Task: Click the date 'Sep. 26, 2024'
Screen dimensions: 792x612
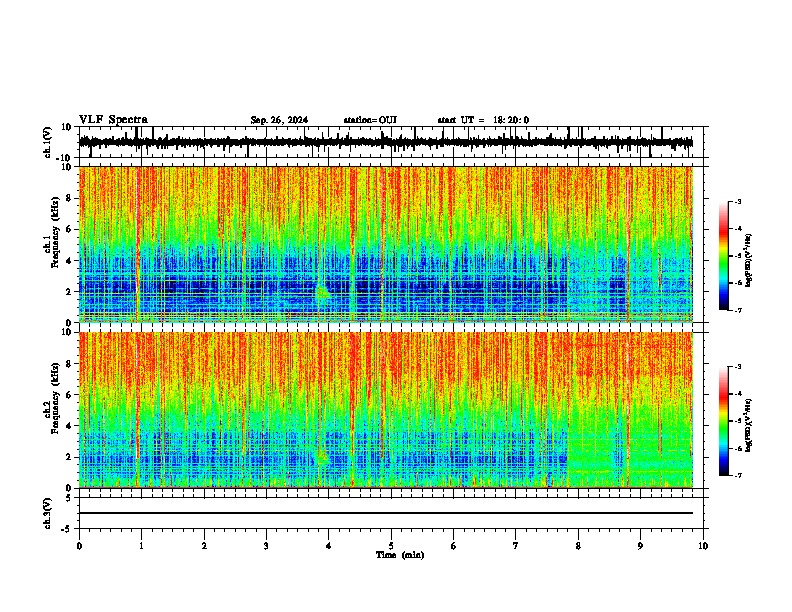Action: tap(279, 120)
